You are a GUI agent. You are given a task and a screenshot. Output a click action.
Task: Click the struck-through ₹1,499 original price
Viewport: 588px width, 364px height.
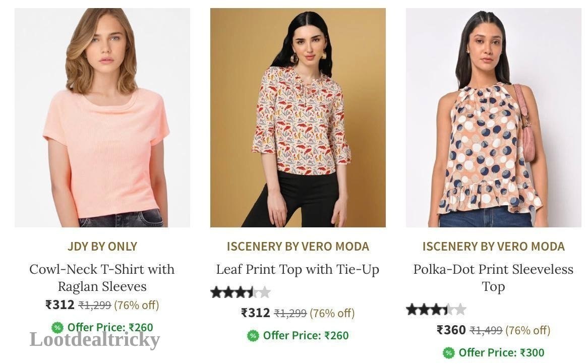[486, 330]
